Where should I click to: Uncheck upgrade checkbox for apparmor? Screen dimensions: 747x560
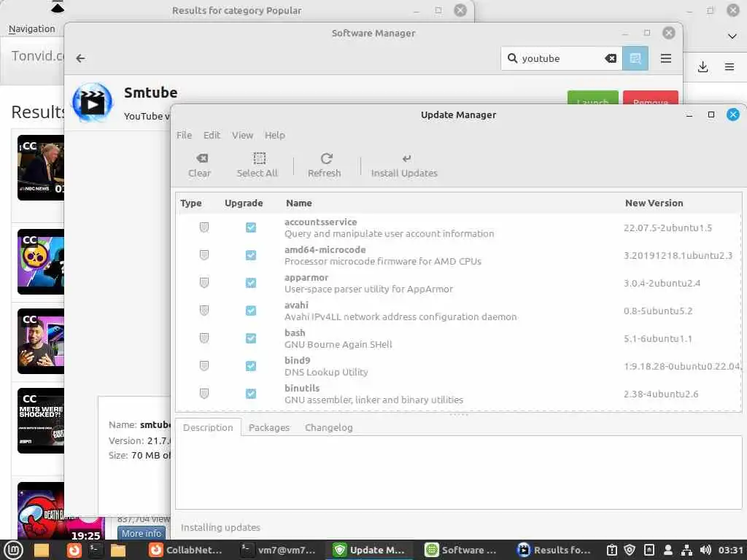(x=251, y=283)
